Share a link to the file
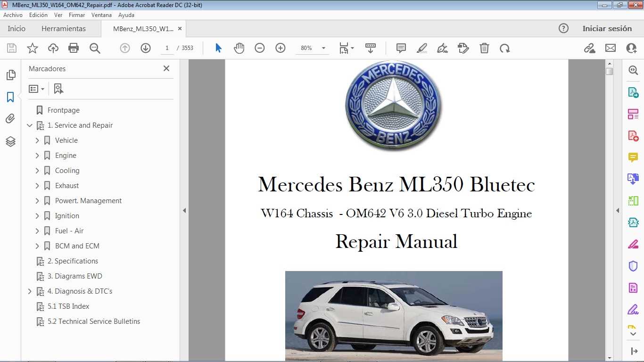644x362 pixels. (589, 48)
